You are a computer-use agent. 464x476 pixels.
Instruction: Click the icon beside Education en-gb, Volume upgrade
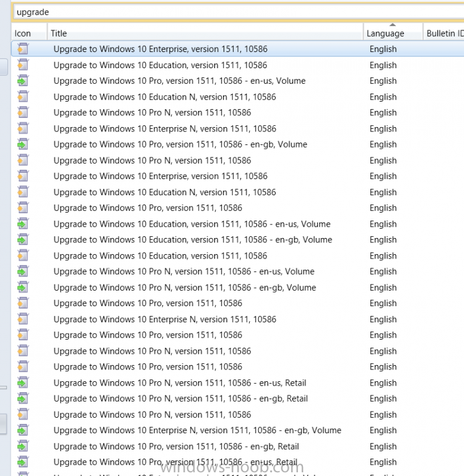(x=23, y=239)
